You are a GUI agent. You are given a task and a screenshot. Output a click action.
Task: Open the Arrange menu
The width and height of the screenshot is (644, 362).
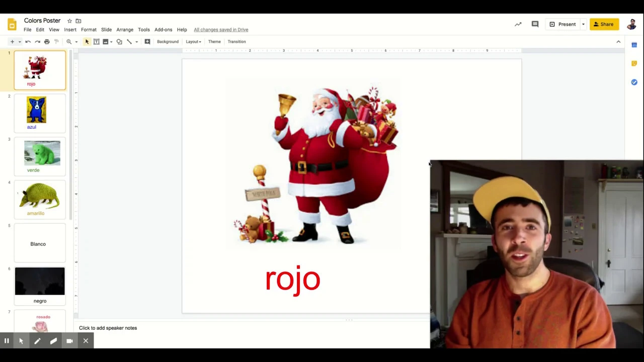pyautogui.click(x=125, y=30)
